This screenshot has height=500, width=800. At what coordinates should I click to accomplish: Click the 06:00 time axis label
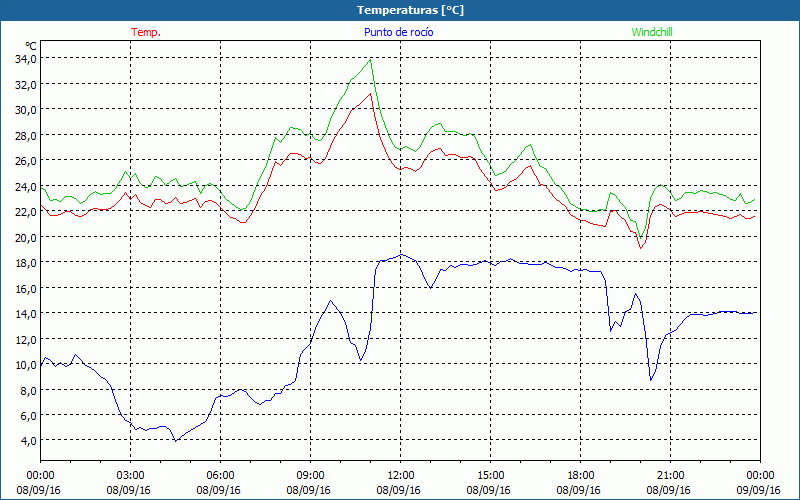(220, 476)
